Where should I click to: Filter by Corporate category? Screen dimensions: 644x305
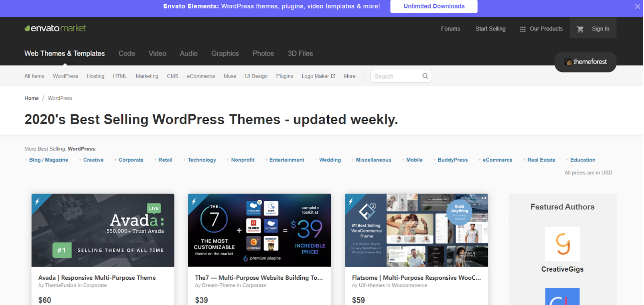(131, 160)
